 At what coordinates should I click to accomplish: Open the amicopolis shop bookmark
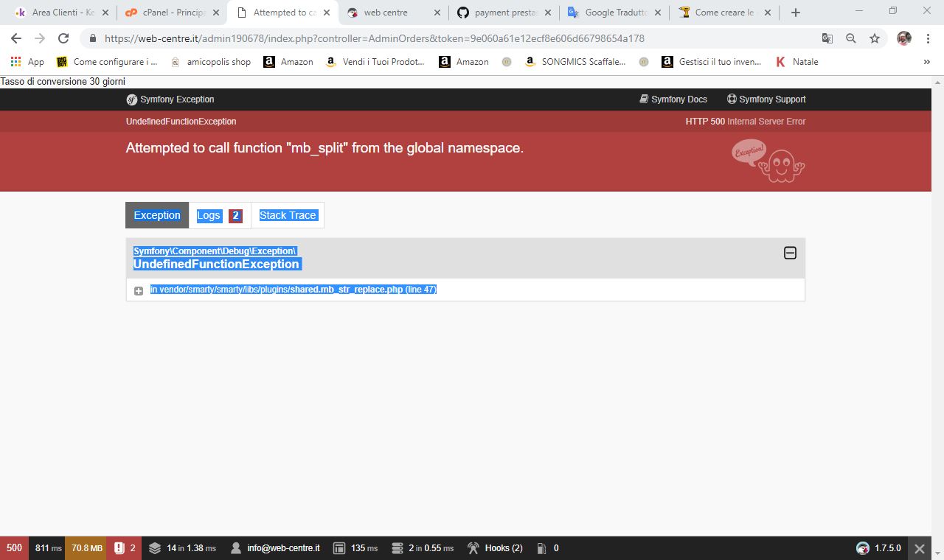tap(210, 62)
